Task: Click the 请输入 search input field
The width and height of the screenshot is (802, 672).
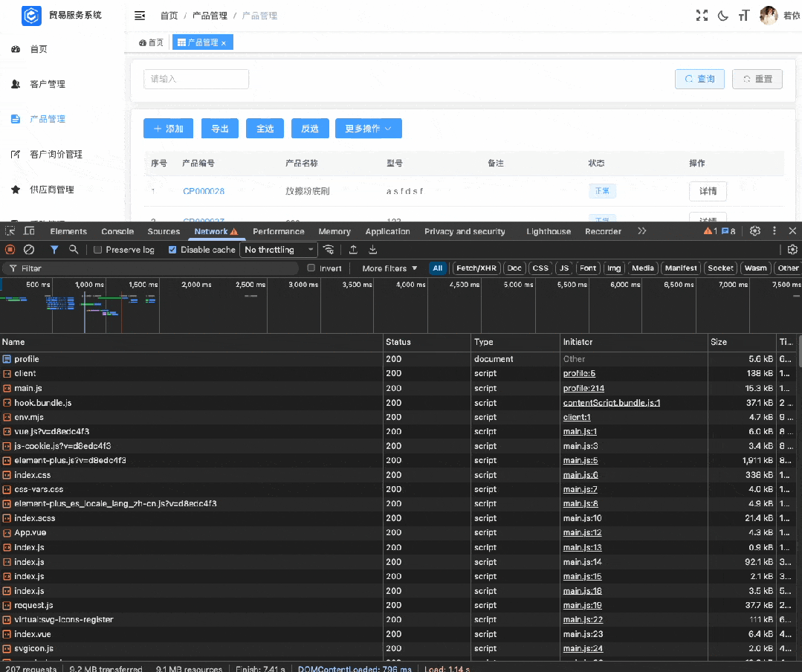Action: pos(196,79)
